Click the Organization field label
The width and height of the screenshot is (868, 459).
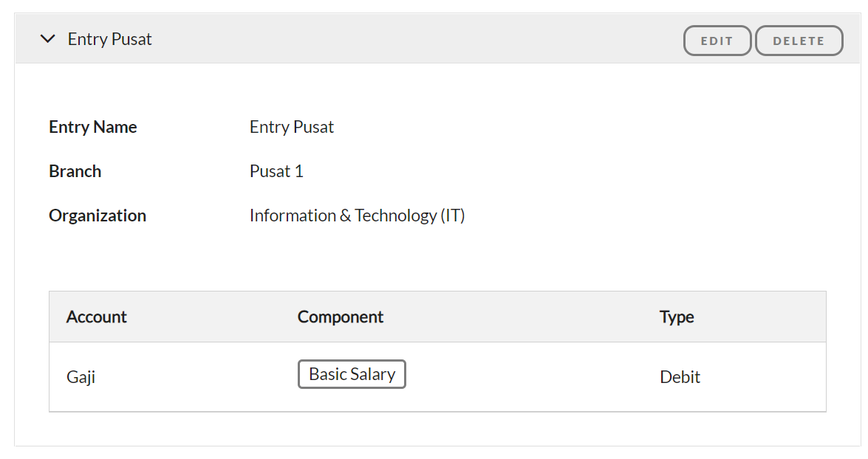[98, 215]
